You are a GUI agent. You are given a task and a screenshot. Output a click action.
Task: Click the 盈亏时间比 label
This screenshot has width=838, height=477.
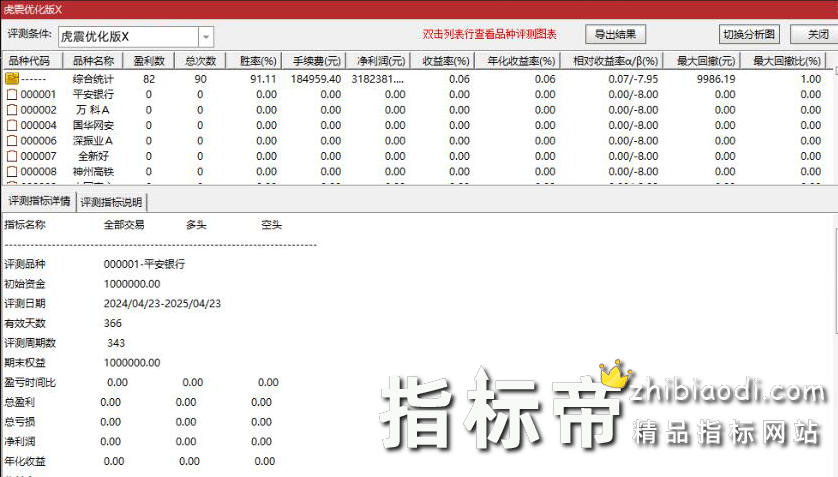coord(30,382)
